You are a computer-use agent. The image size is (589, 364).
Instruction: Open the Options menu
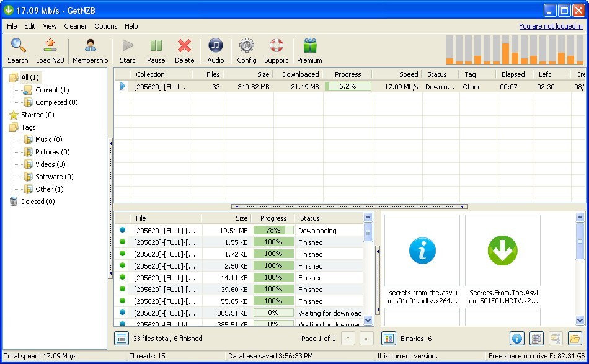coord(105,26)
